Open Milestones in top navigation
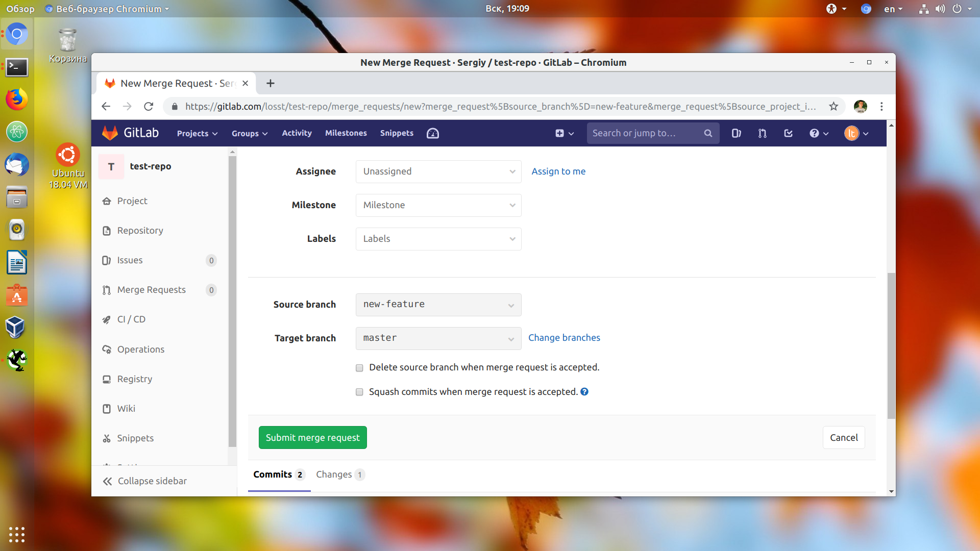This screenshot has width=980, height=551. (x=346, y=133)
